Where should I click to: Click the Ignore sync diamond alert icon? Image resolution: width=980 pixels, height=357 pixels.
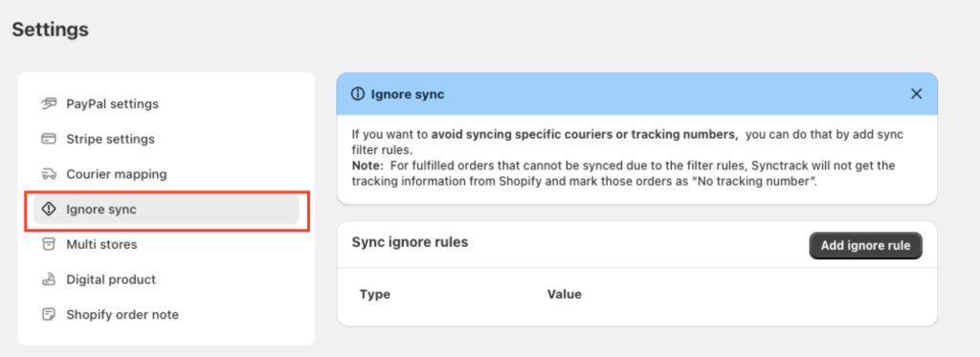[x=49, y=210]
